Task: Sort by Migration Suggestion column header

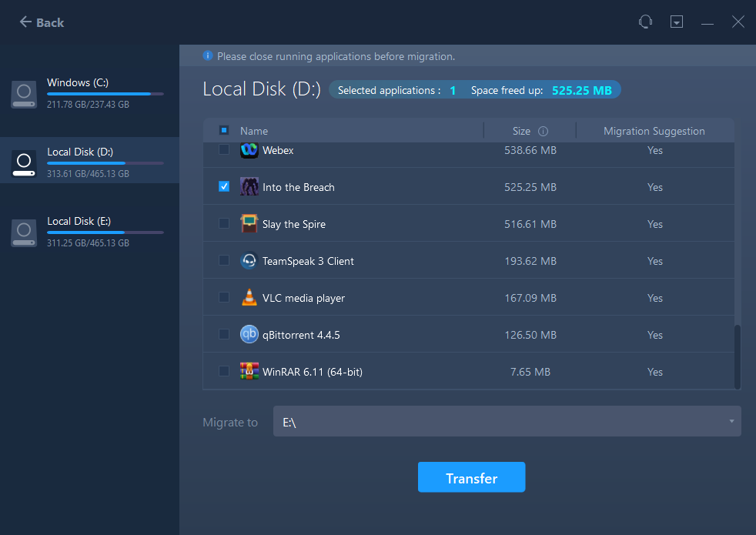Action: pos(654,131)
